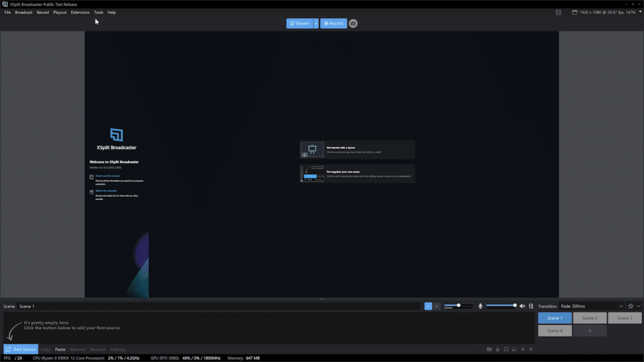
Task: Click the folder icon in source toolbar
Action: (x=489, y=349)
